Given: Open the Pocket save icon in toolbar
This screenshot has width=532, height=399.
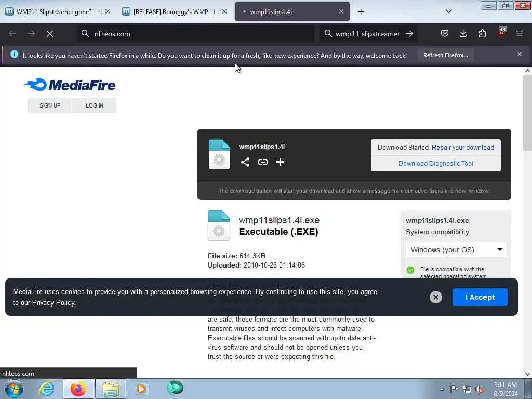Looking at the screenshot, I should pyautogui.click(x=445, y=33).
